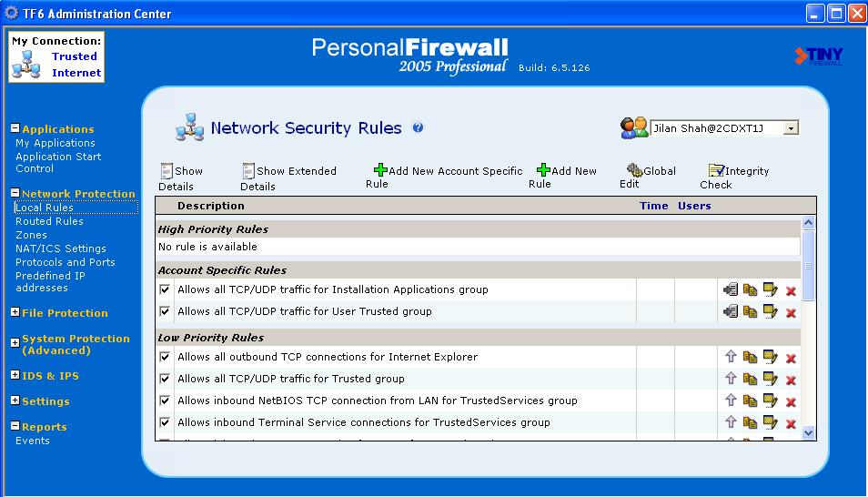
Task: Disable the inbound NetBIOS TCP connection rule
Action: (165, 401)
